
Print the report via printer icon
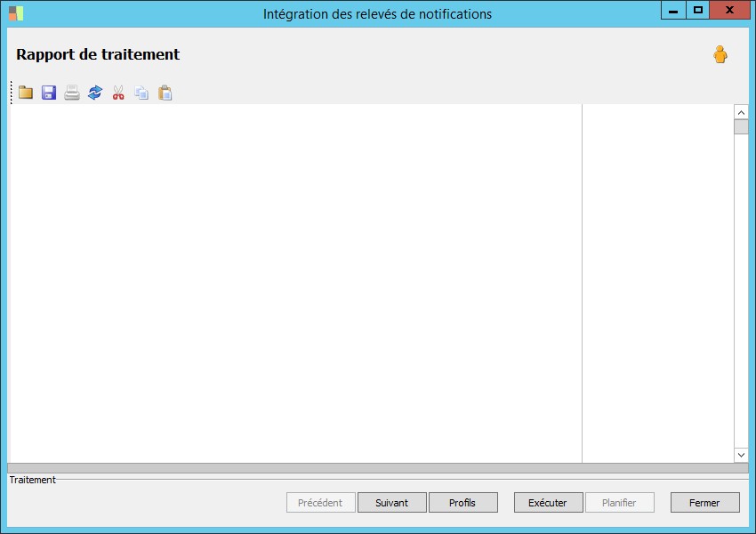pos(72,93)
